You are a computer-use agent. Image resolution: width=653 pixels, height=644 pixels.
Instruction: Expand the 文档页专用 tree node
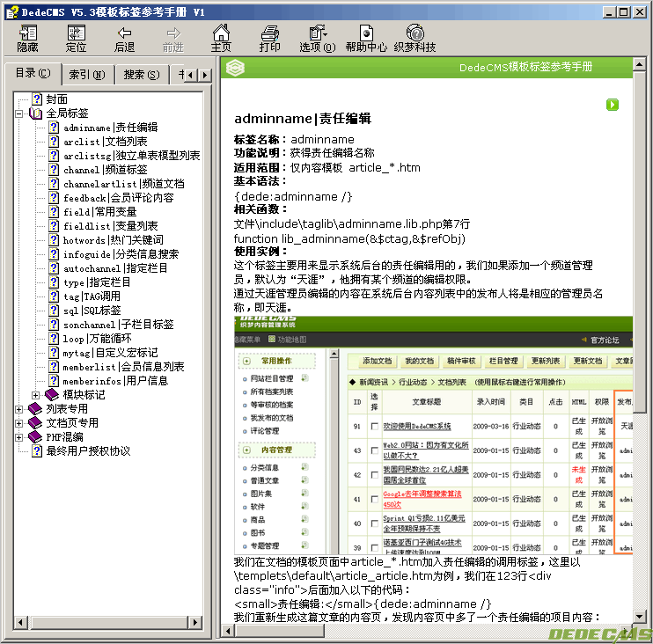tap(18, 423)
